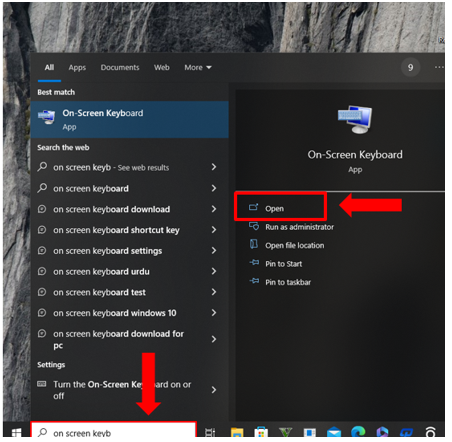
Task: Click the Open file location folder icon
Action: (254, 244)
